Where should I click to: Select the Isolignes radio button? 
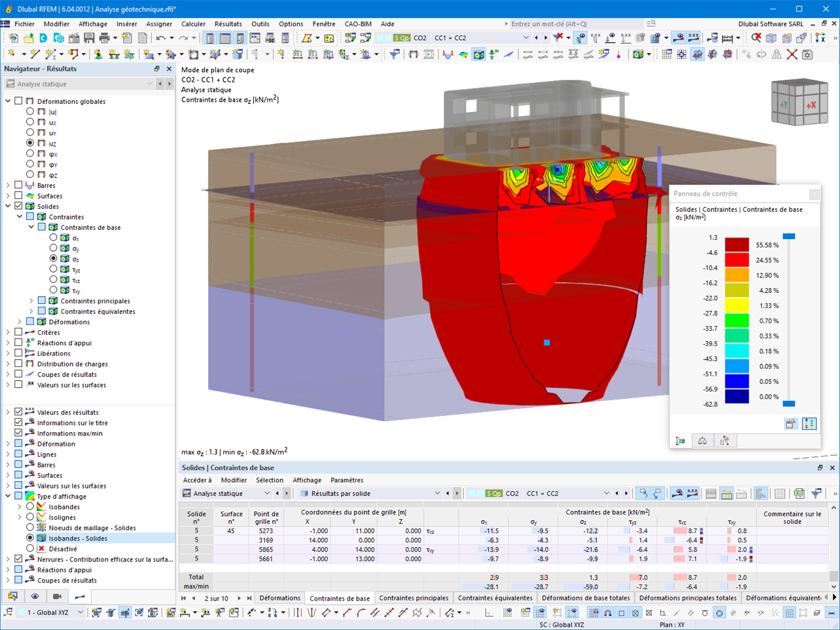click(x=30, y=517)
